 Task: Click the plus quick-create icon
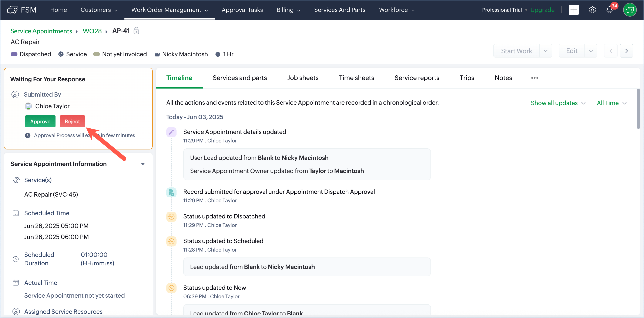pos(574,10)
